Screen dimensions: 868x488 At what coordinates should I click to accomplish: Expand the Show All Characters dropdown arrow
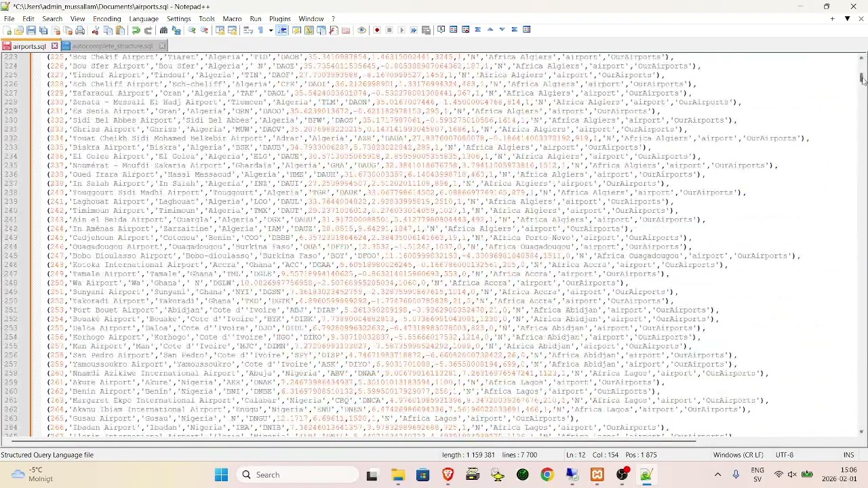(x=270, y=30)
